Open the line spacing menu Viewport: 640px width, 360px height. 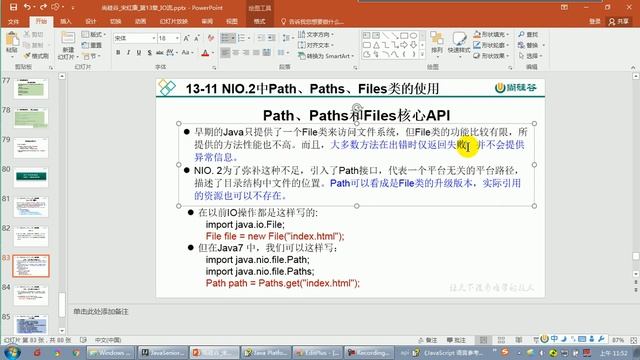click(288, 38)
